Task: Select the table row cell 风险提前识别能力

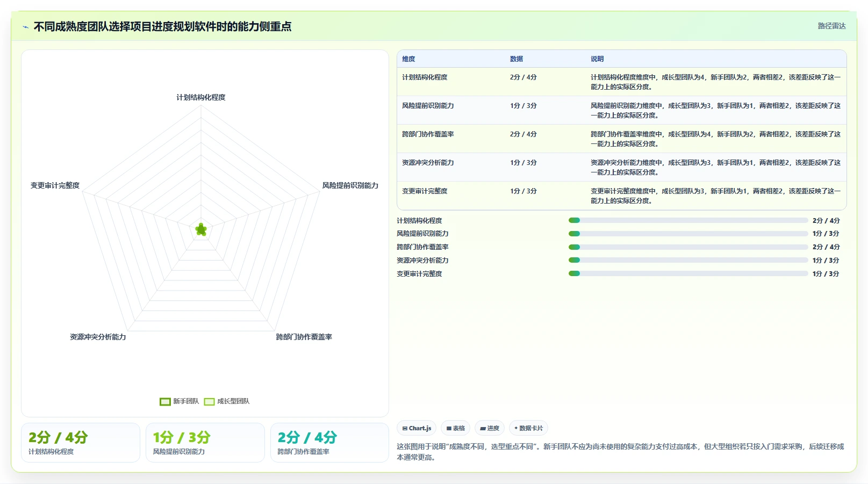Action: click(428, 106)
